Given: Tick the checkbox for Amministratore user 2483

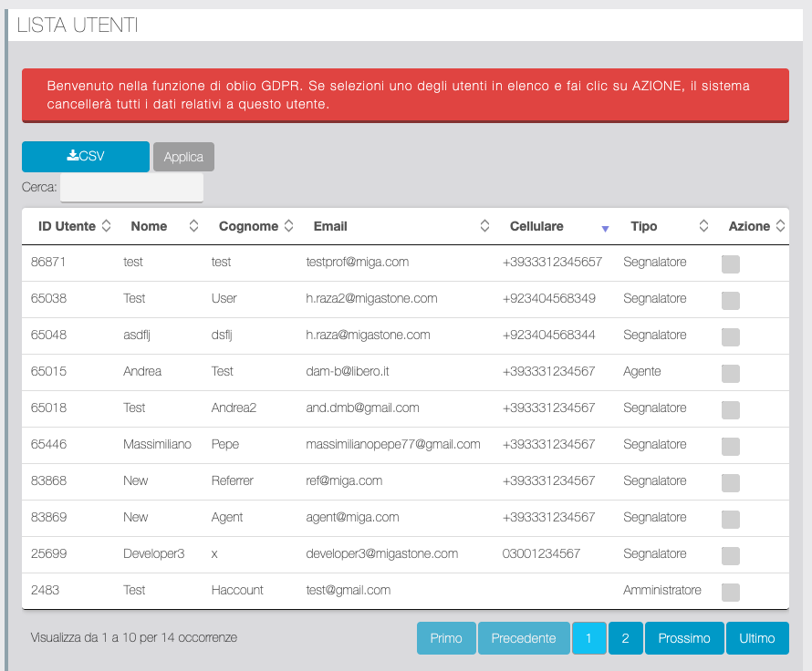Looking at the screenshot, I should (731, 593).
